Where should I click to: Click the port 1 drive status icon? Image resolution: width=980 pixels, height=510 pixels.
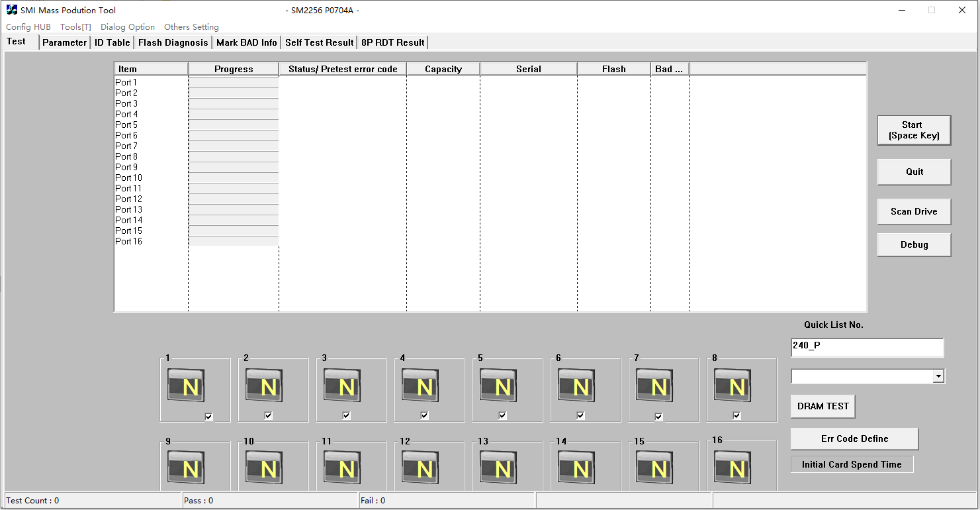[x=186, y=385]
